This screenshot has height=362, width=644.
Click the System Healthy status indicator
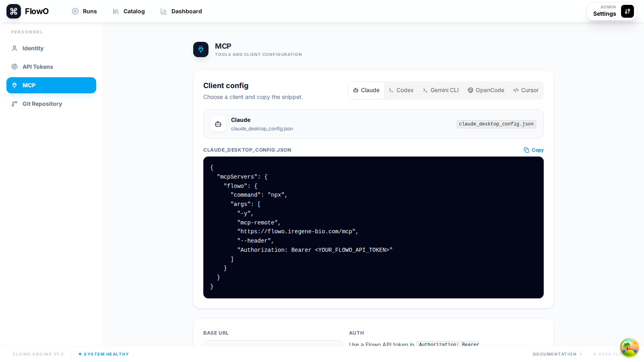coord(104,354)
